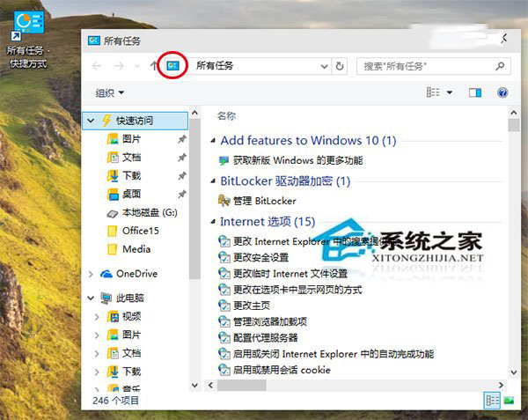
Task: Click the pin icon next to 下载
Action: (182, 176)
